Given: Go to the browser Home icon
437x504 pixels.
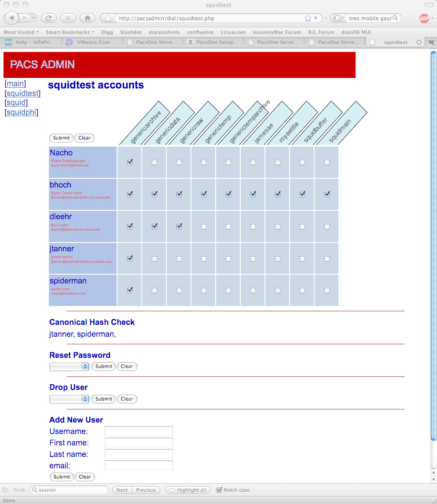Looking at the screenshot, I should tap(87, 18).
